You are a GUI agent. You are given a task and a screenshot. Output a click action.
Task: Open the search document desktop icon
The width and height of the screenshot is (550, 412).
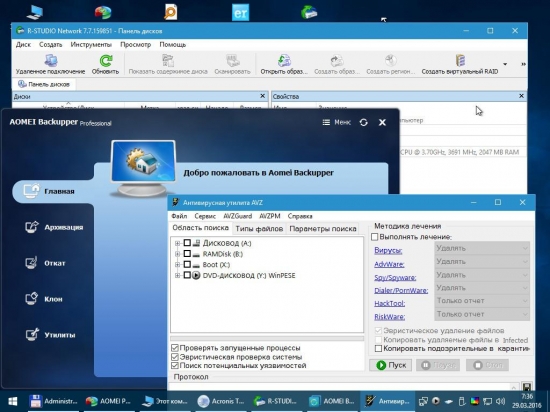pyautogui.click(x=170, y=12)
